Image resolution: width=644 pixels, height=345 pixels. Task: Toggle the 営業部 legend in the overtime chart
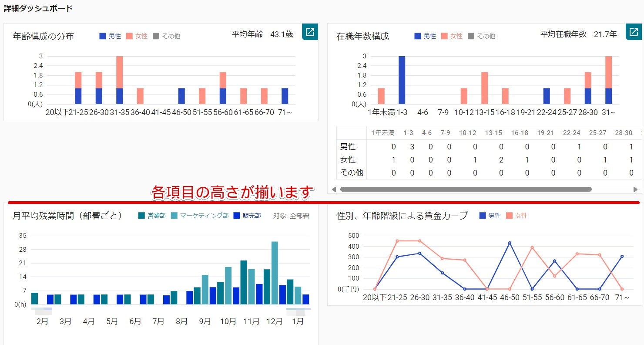coord(152,216)
